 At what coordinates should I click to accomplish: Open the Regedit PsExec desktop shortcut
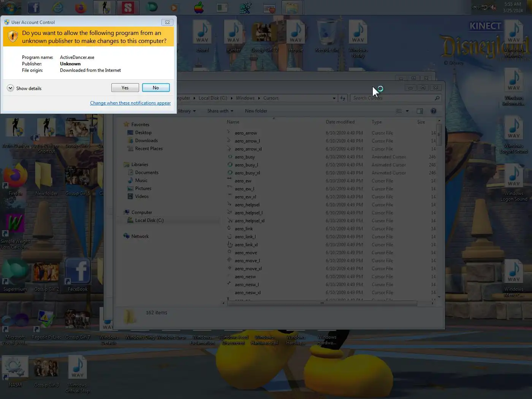click(x=46, y=324)
